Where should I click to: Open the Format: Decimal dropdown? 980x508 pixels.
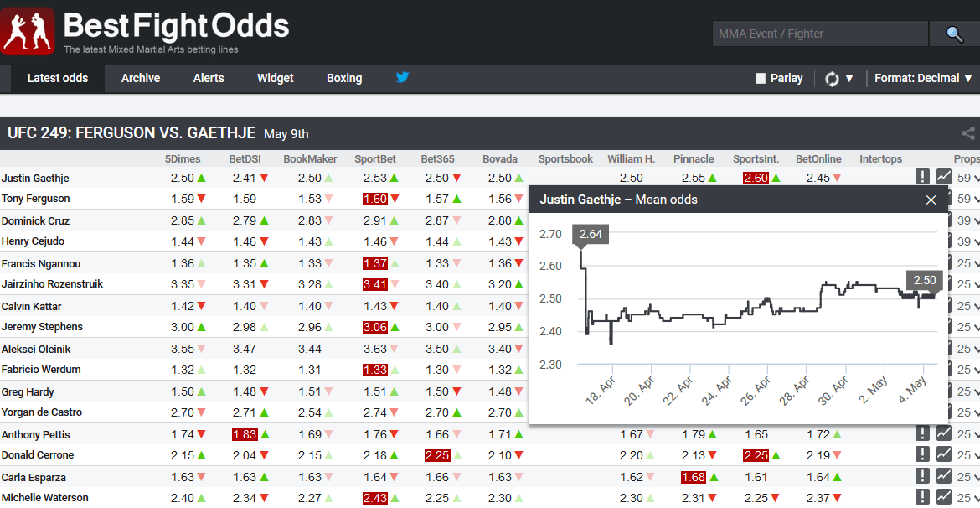click(x=923, y=78)
